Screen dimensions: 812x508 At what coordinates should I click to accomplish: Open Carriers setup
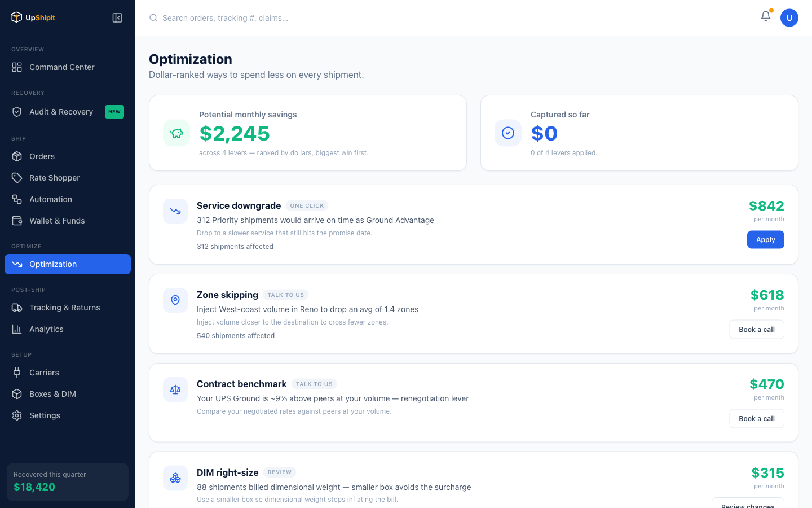click(x=68, y=373)
